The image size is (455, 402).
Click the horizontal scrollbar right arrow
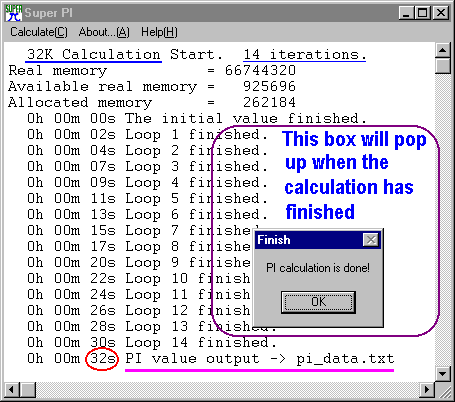(427, 389)
